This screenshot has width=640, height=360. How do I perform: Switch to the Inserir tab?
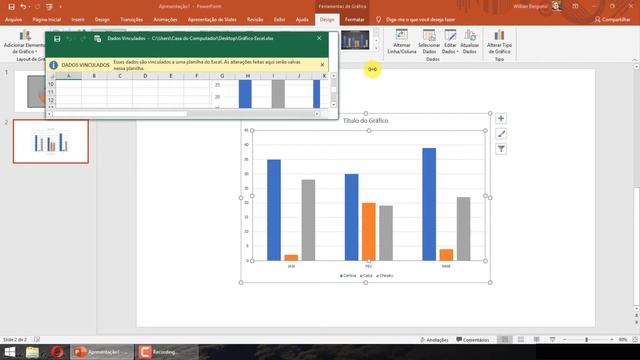point(78,20)
